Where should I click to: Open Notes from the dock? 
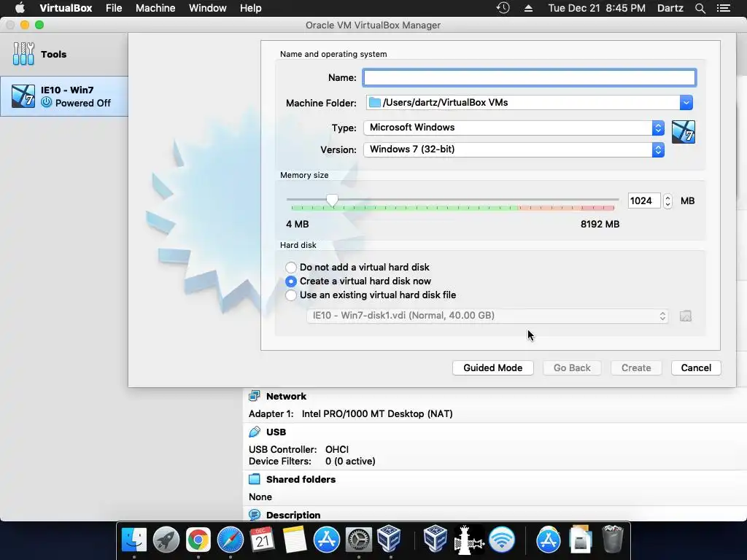(x=295, y=540)
